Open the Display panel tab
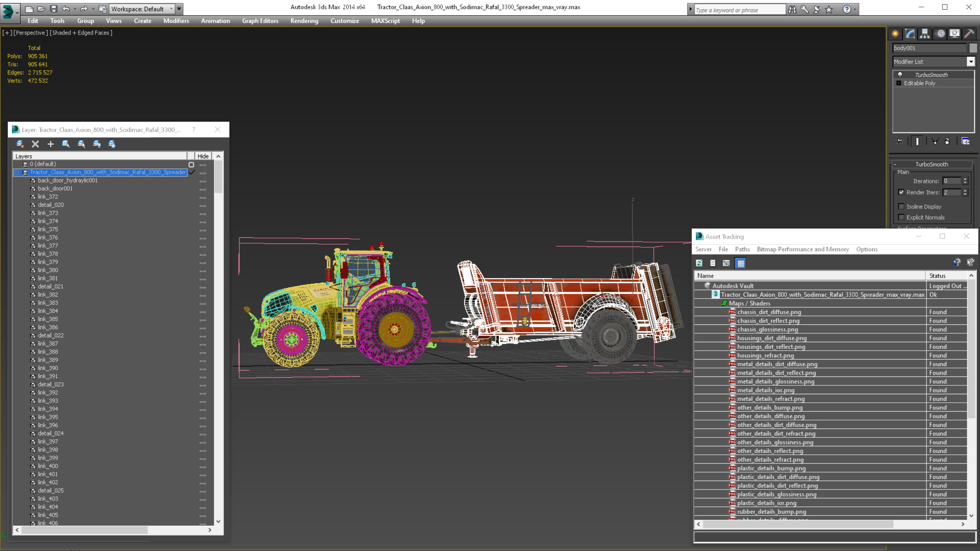This screenshot has width=980, height=551. pos(954,34)
